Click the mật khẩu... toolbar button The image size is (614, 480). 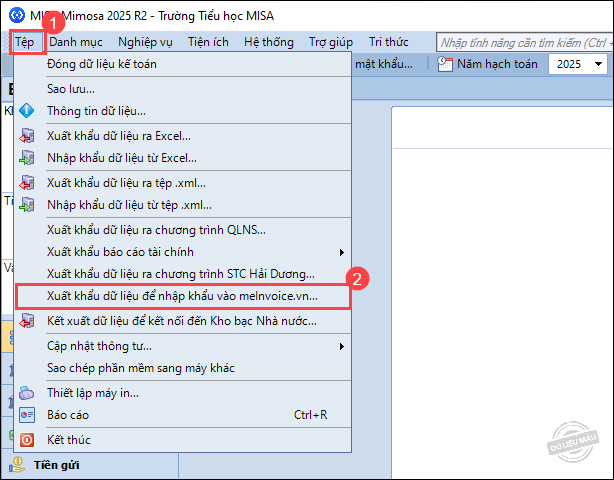384,64
